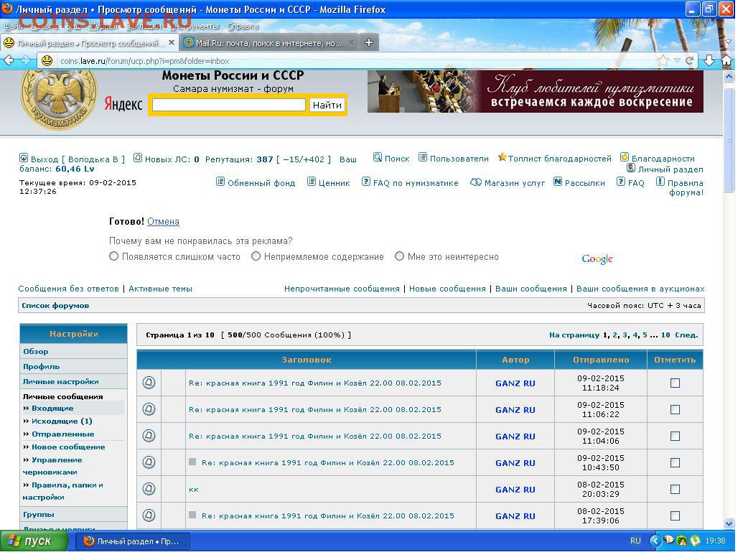
Task: Open the Справка menu
Action: [x=243, y=26]
